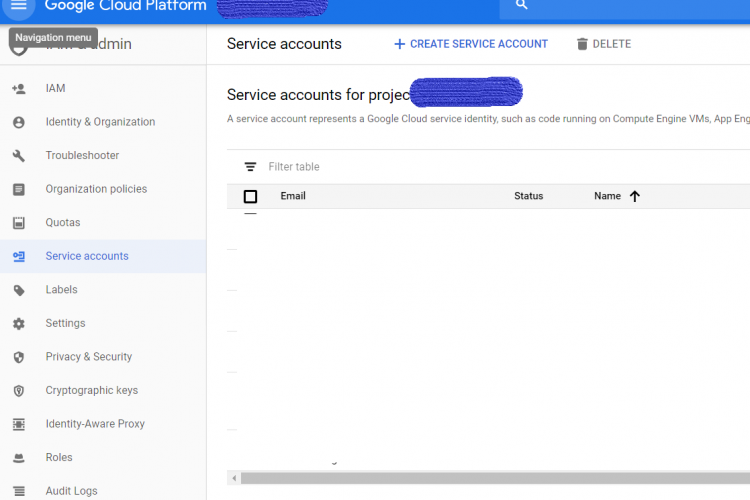Image resolution: width=750 pixels, height=500 pixels.
Task: Open the hamburger navigation menu
Action: 19,5
